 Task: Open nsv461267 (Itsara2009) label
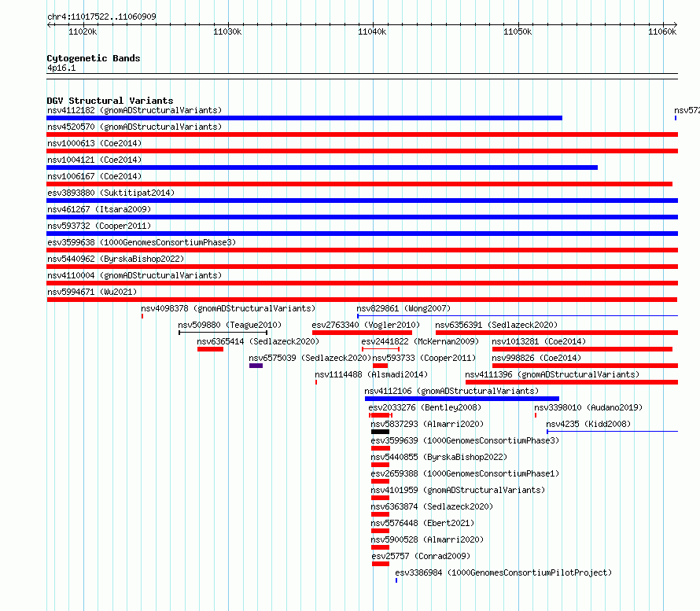[99, 209]
